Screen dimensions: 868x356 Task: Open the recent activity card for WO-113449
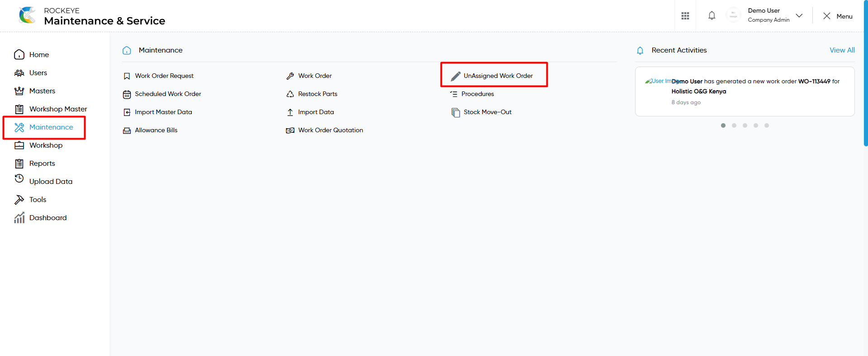point(745,91)
